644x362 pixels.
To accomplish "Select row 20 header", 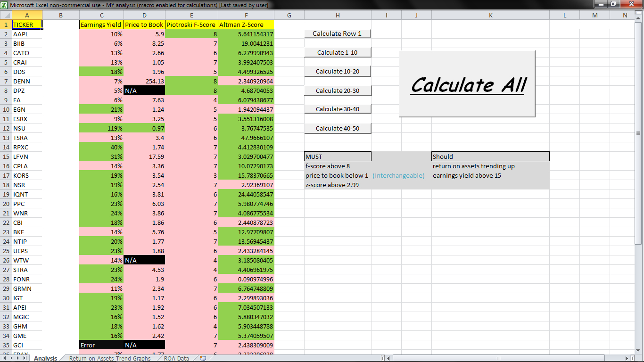I will click(x=6, y=204).
